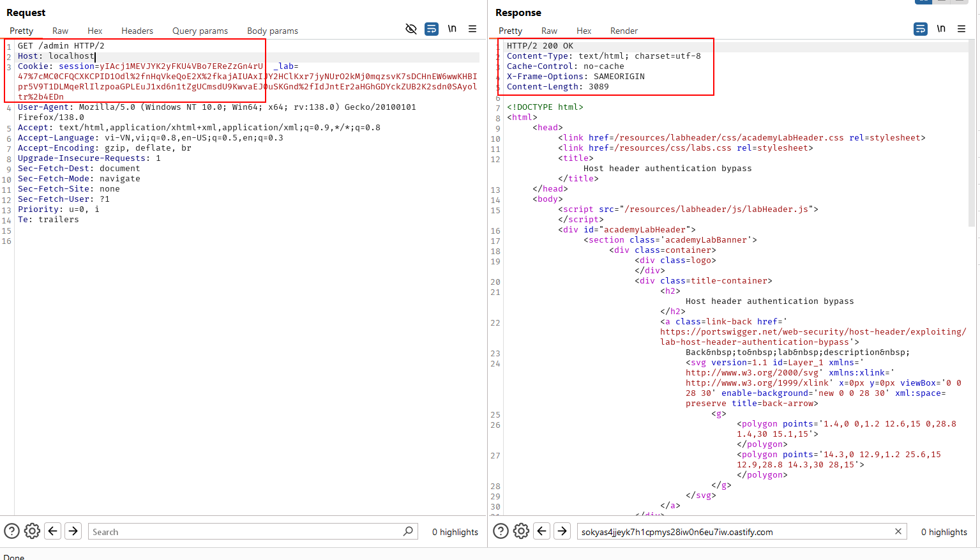Image resolution: width=980 pixels, height=560 pixels.
Task: Switch Request view to Hex tab
Action: (x=95, y=31)
